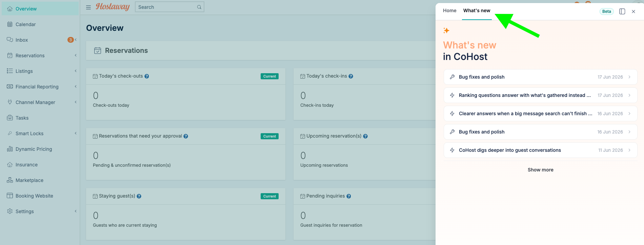Click the Financial Reporting icon

tap(10, 87)
